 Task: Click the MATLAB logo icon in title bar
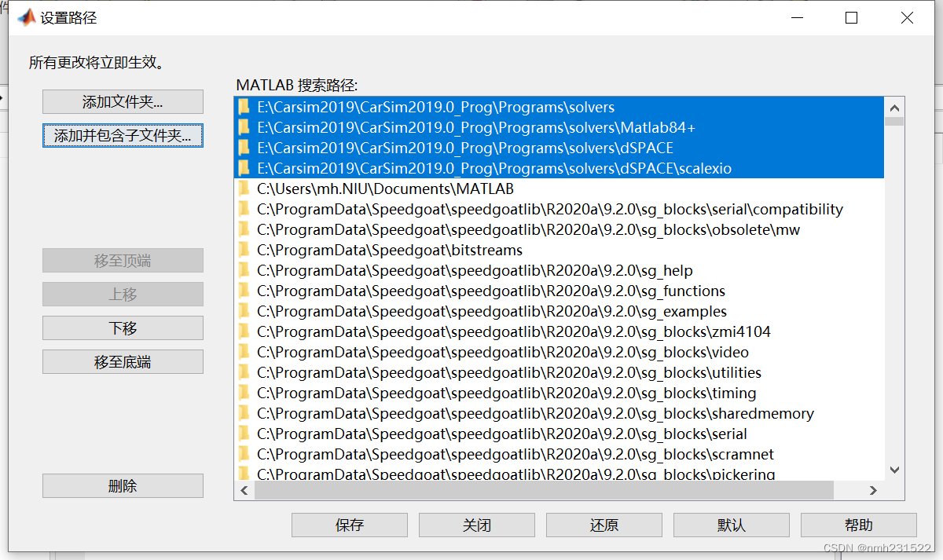pyautogui.click(x=27, y=17)
